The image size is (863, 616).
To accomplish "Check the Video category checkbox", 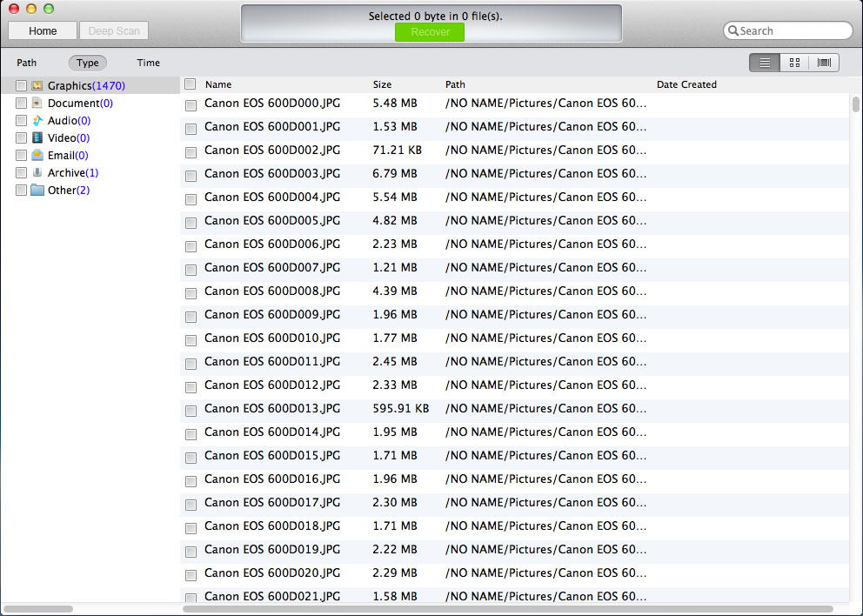I will tap(21, 137).
